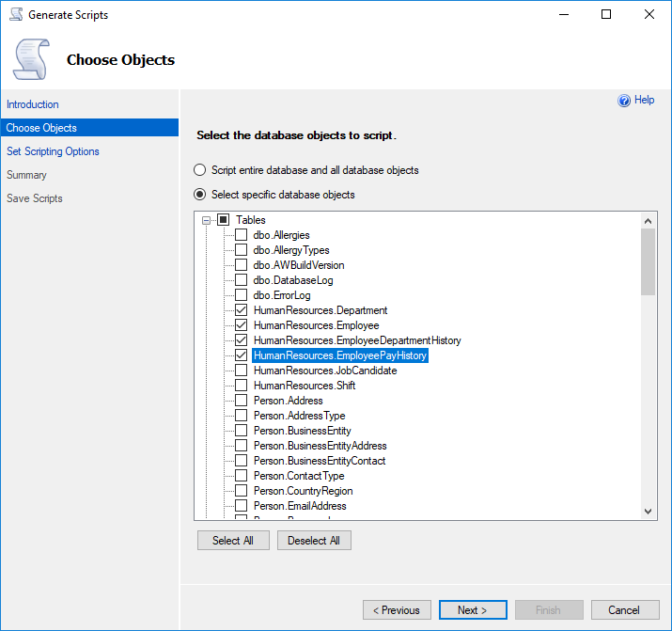672x631 pixels.
Task: Click the scrollbar down arrow in object list
Action: [x=648, y=512]
